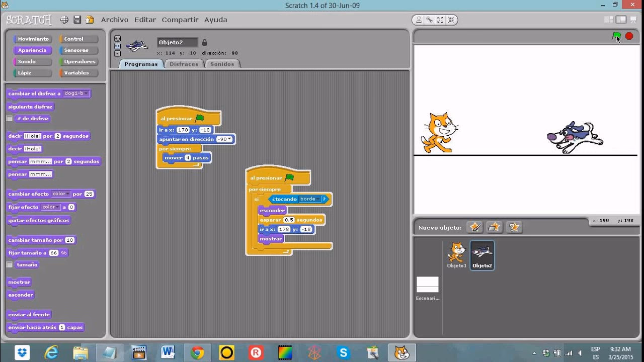The width and height of the screenshot is (644, 362).
Task: Select the Lápiz block category
Action: 33,73
